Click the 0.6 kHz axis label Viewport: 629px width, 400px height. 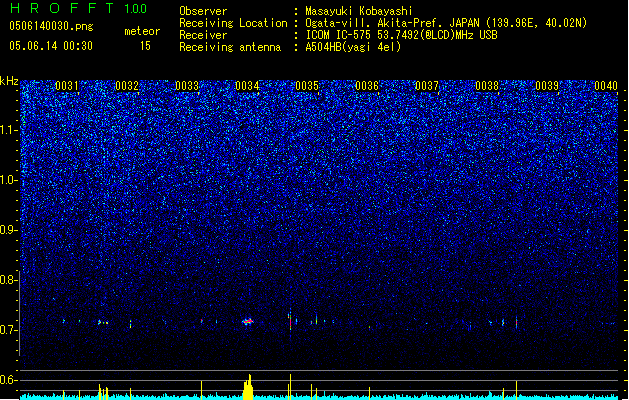tap(8, 380)
